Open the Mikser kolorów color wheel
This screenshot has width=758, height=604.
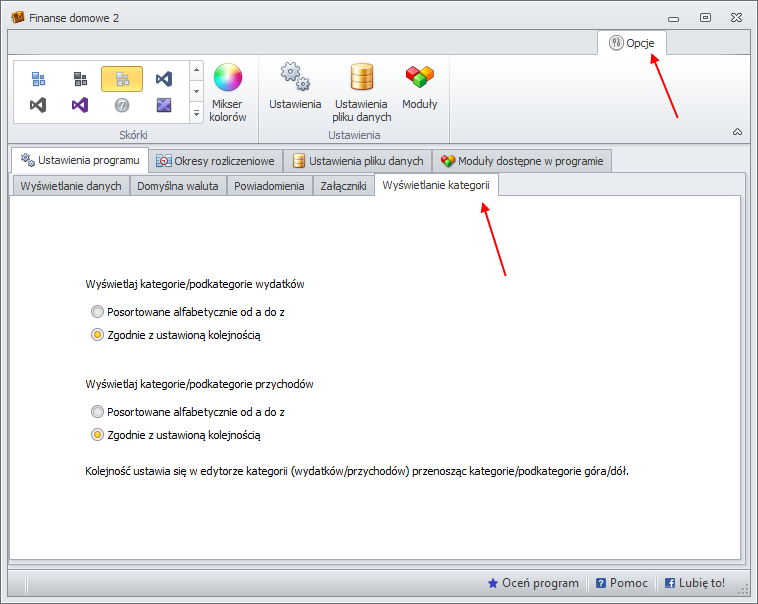[x=228, y=79]
